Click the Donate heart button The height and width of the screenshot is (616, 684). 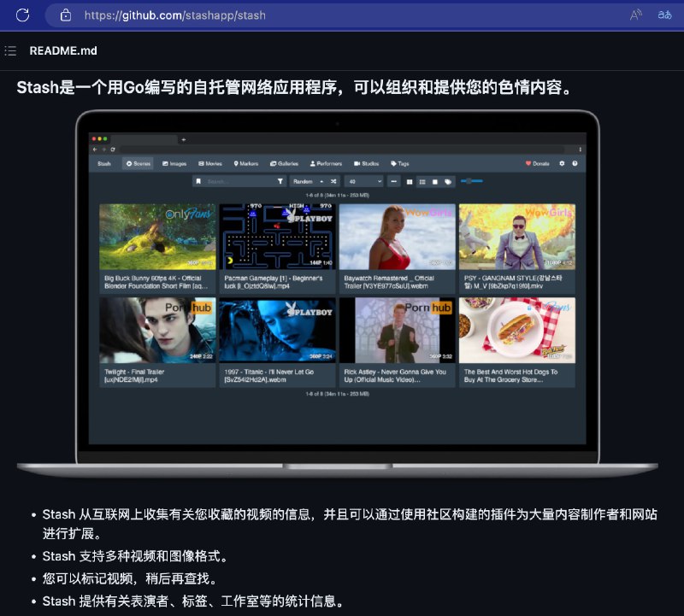pyautogui.click(x=537, y=163)
